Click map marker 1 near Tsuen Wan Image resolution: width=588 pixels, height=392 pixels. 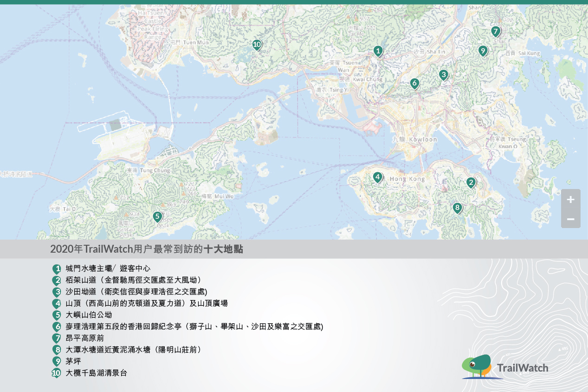pos(378,51)
